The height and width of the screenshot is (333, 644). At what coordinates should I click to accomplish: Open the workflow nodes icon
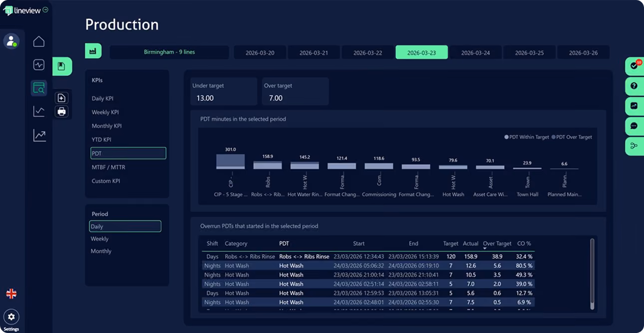pos(634,146)
